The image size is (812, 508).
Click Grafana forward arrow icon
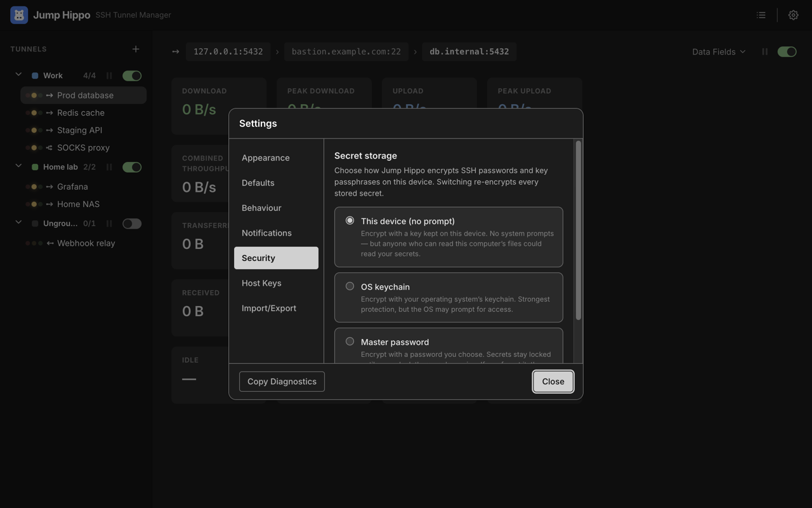49,187
